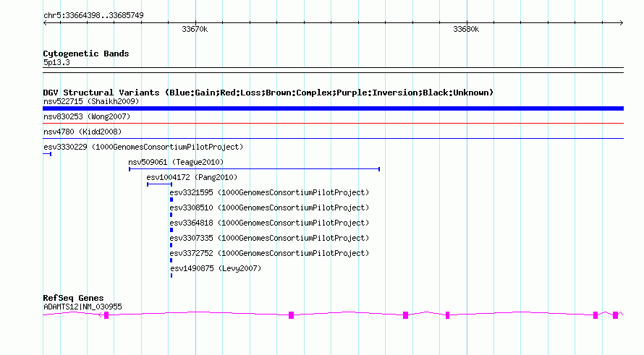Open variant label nsv509061 (Teague2010)
This screenshot has width=644, height=355.
176,162
